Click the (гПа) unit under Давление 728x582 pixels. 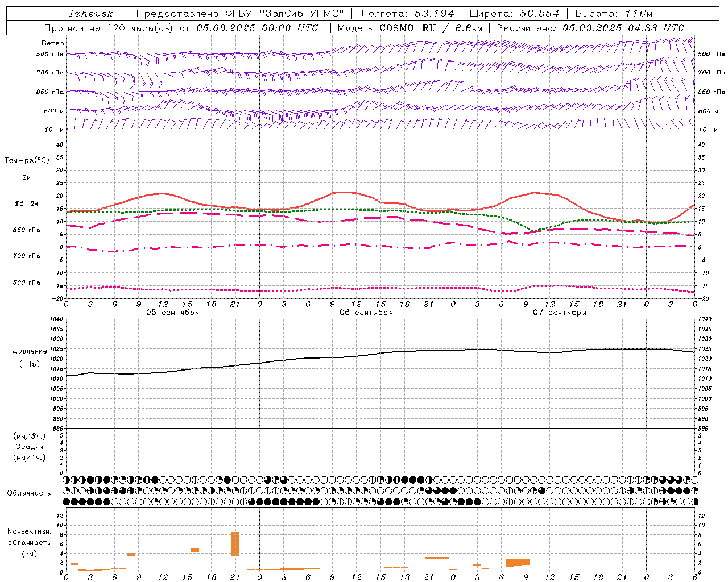[x=30, y=364]
